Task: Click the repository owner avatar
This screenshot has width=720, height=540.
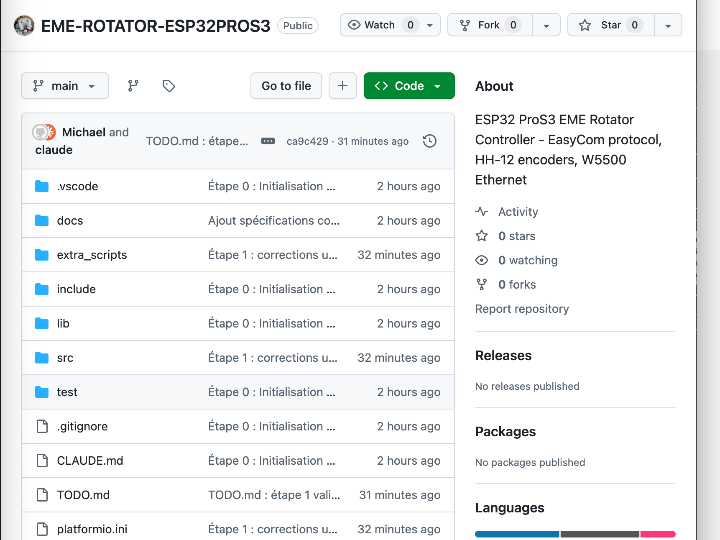Action: [25, 25]
